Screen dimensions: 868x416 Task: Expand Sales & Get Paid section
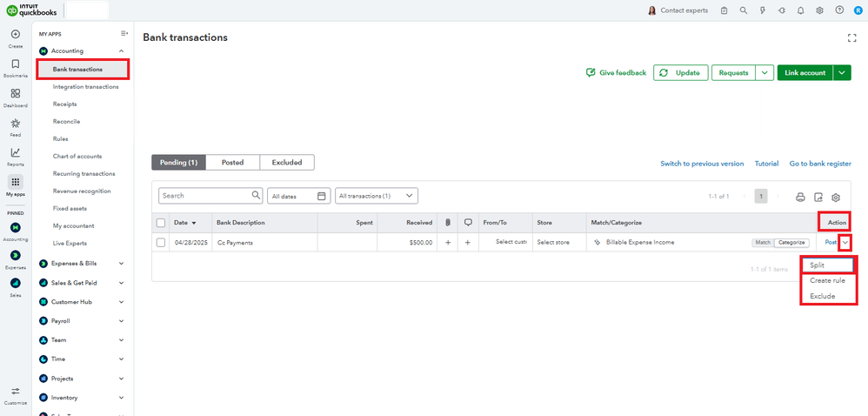[x=121, y=283]
